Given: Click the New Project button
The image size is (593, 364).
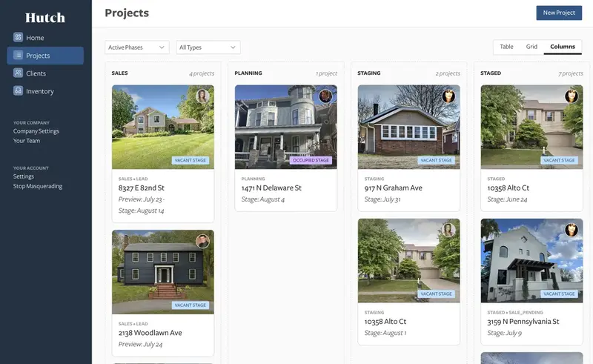Looking at the screenshot, I should (559, 13).
